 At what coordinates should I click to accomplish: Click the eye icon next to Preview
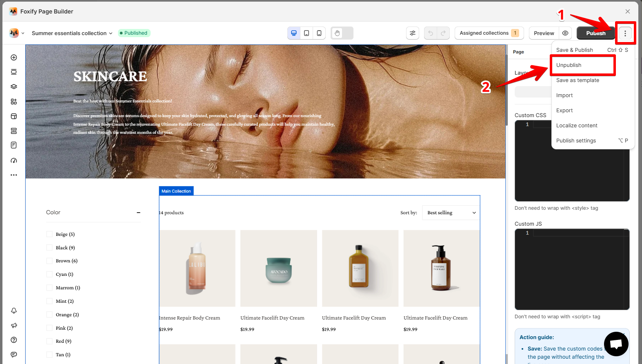point(565,33)
